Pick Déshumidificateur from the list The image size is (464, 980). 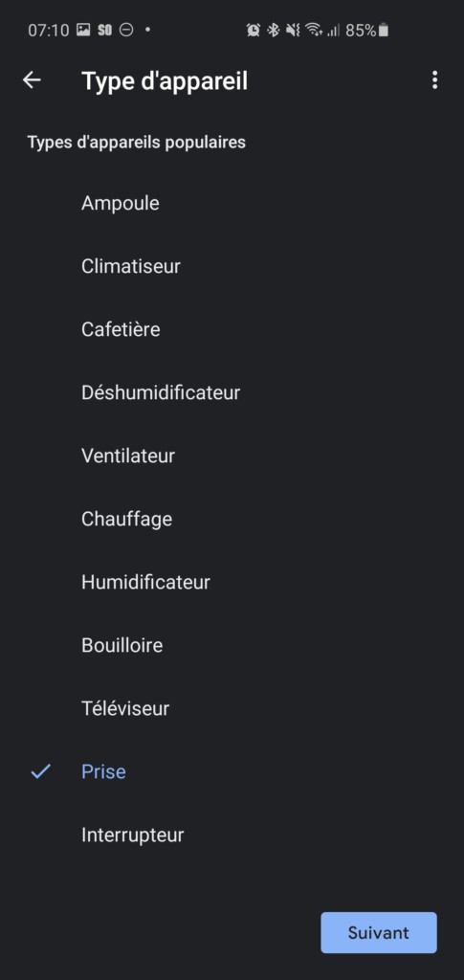[x=232, y=392]
